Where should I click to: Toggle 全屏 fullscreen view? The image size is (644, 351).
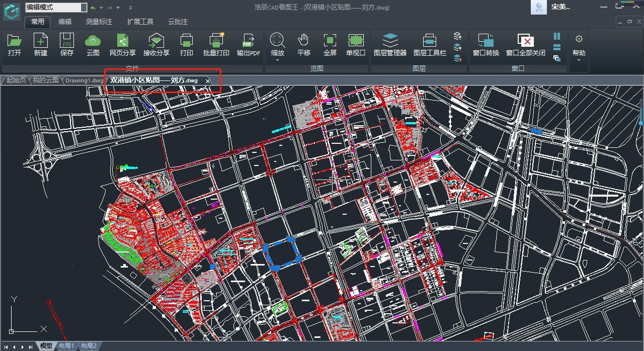coord(330,45)
